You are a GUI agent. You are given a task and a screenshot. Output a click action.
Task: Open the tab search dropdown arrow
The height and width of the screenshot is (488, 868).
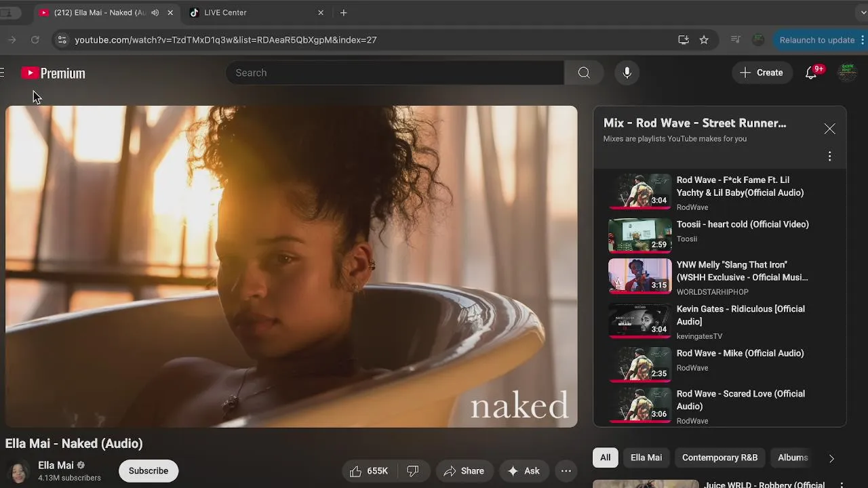pyautogui.click(x=863, y=12)
